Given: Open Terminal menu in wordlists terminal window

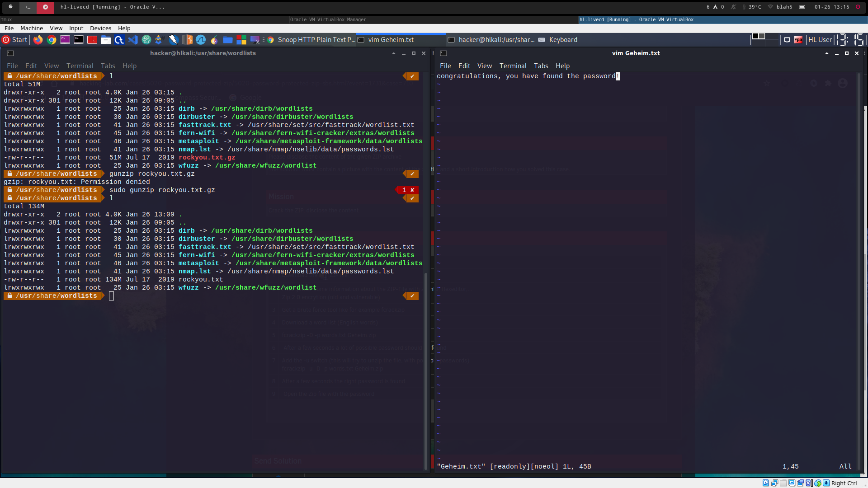Looking at the screenshot, I should tap(80, 66).
